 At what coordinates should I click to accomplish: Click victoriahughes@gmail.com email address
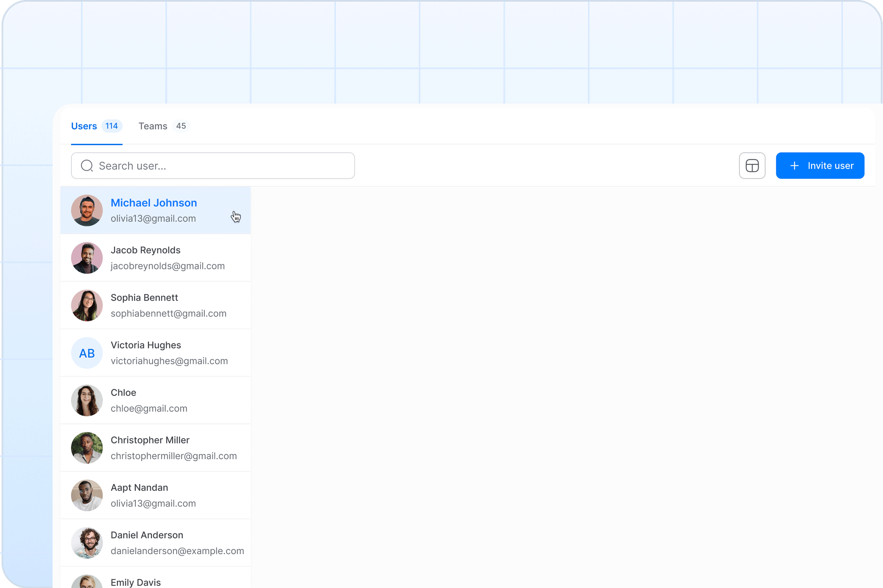pyautogui.click(x=169, y=361)
